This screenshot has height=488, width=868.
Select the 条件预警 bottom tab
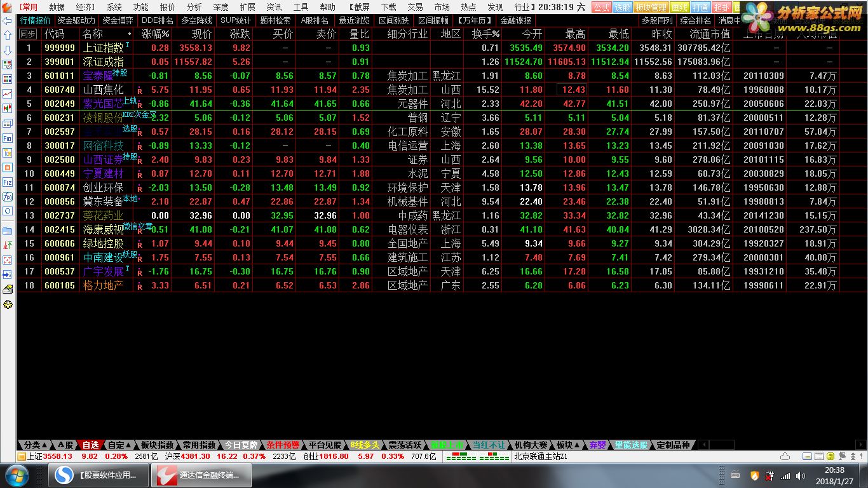pyautogui.click(x=283, y=445)
